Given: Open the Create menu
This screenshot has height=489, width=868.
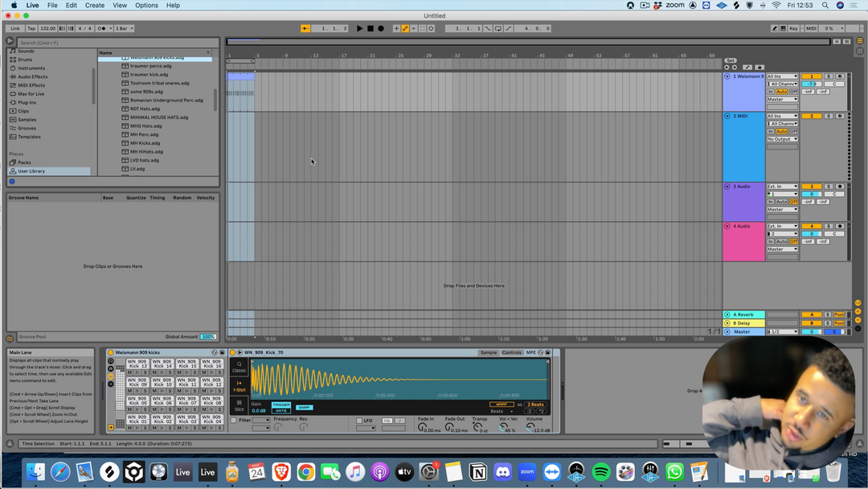Looking at the screenshot, I should click(95, 5).
